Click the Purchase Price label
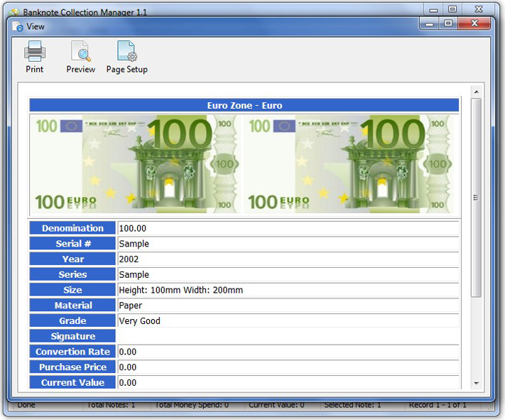Image resolution: width=505 pixels, height=420 pixels. (72, 367)
